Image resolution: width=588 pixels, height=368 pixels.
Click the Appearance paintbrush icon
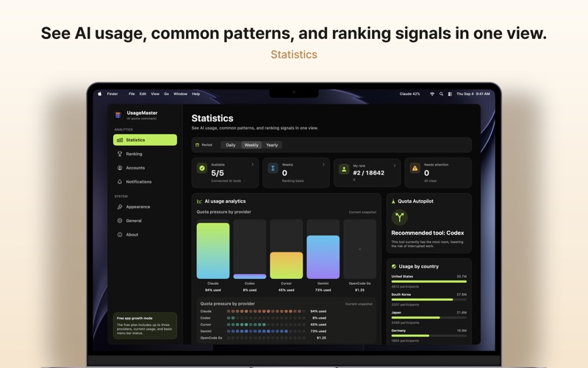point(120,207)
